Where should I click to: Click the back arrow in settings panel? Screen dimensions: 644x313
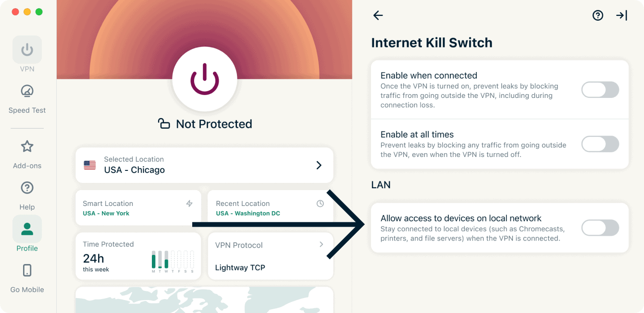click(x=378, y=15)
